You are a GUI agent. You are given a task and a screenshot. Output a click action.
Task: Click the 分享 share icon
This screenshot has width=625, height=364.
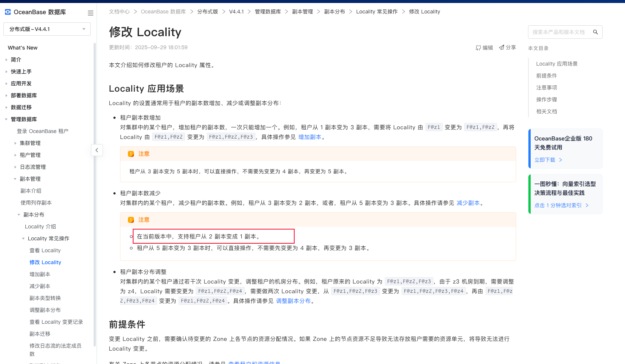pyautogui.click(x=502, y=47)
